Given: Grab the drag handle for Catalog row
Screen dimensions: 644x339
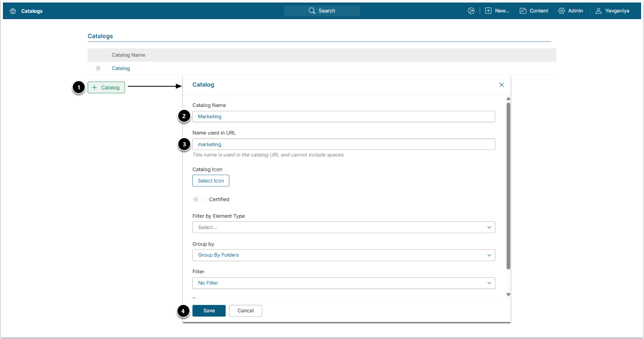Looking at the screenshot, I should coord(98,68).
